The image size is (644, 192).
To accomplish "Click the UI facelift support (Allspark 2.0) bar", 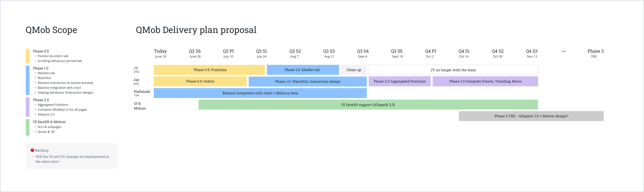I will (x=368, y=105).
